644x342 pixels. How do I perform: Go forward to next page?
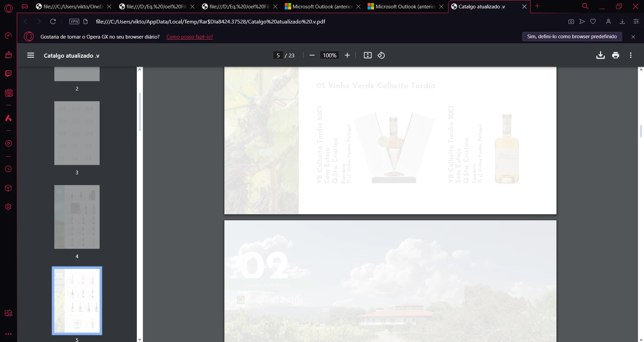click(39, 21)
